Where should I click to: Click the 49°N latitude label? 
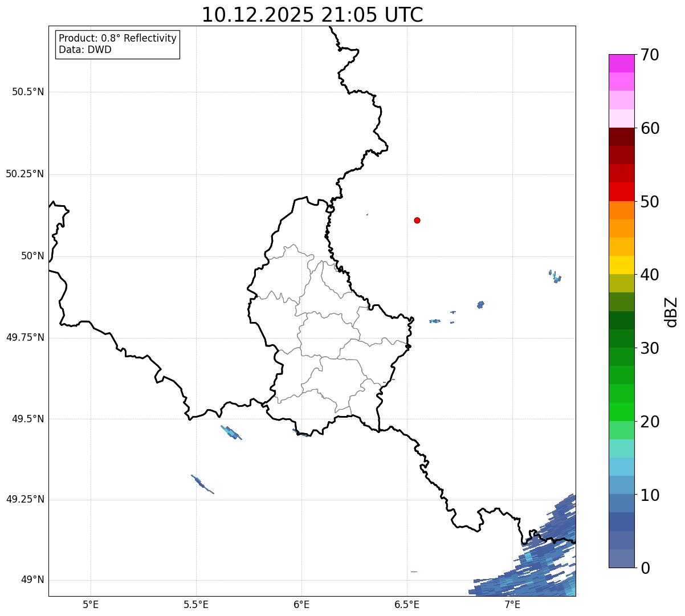32,580
